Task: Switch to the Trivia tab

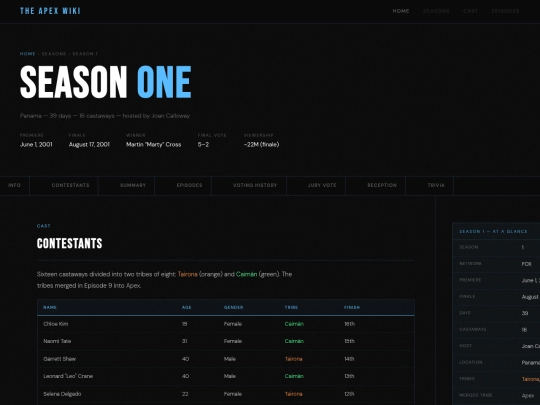Action: pyautogui.click(x=436, y=185)
